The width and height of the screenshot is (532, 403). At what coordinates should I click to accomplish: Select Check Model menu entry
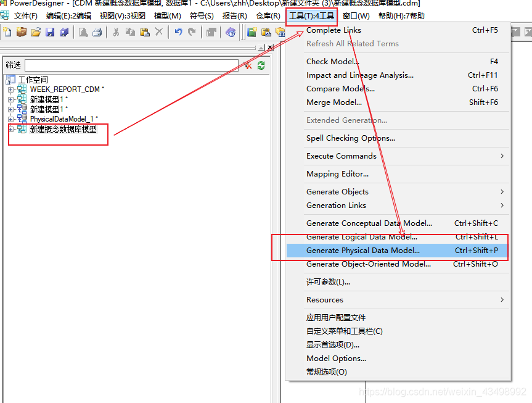(x=397, y=62)
